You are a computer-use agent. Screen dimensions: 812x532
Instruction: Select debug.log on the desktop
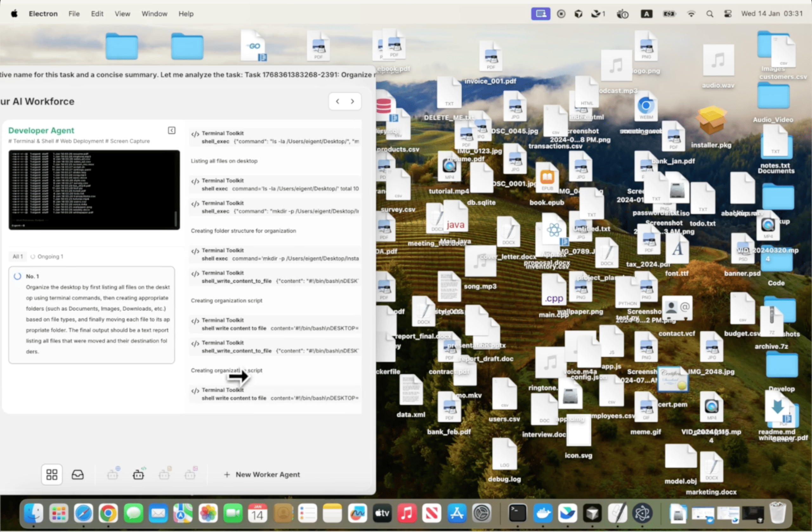point(504,460)
